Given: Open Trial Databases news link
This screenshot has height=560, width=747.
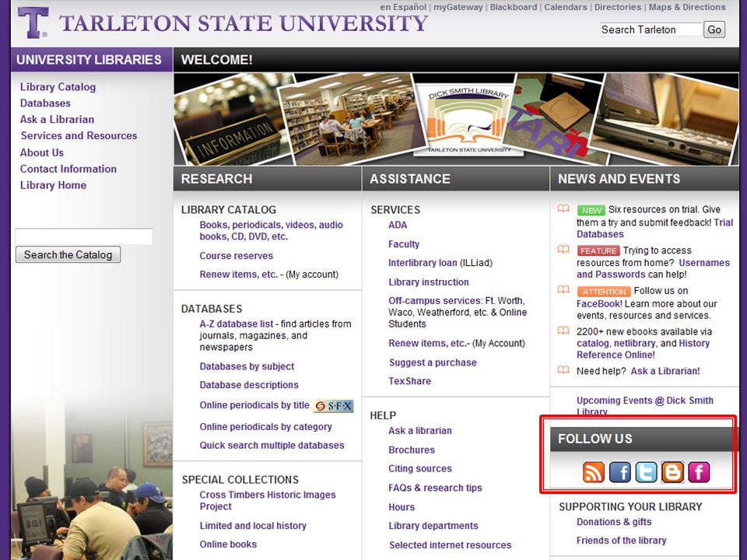Looking at the screenshot, I should [x=655, y=229].
